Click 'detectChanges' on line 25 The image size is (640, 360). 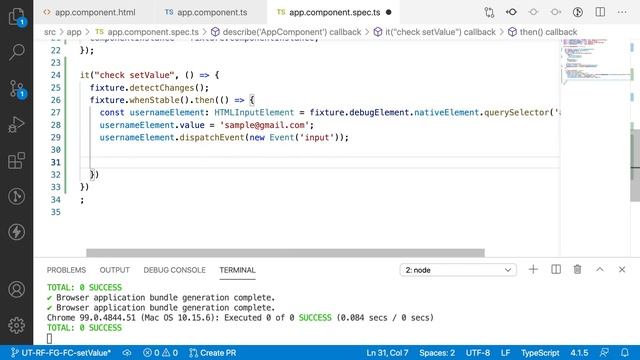pos(162,88)
